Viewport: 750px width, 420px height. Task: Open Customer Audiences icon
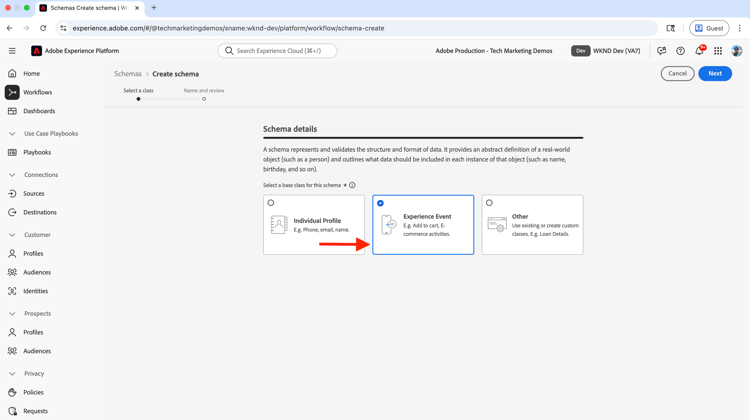(12, 272)
